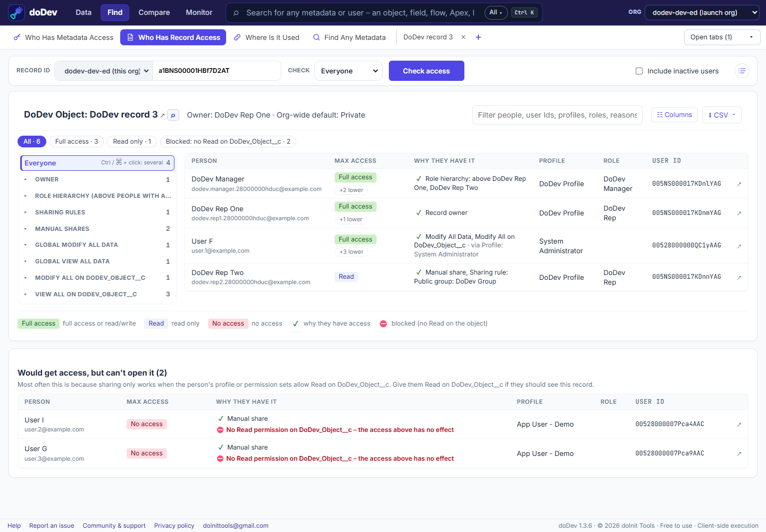Image resolution: width=766 pixels, height=532 pixels.
Task: Select the Full access · 3 filter chip
Action: pos(77,142)
